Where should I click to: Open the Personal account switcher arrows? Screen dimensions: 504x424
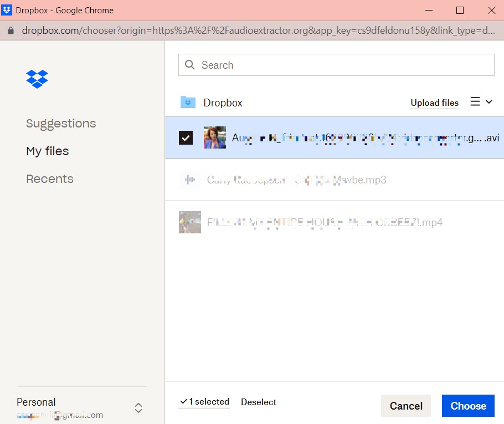[138, 408]
